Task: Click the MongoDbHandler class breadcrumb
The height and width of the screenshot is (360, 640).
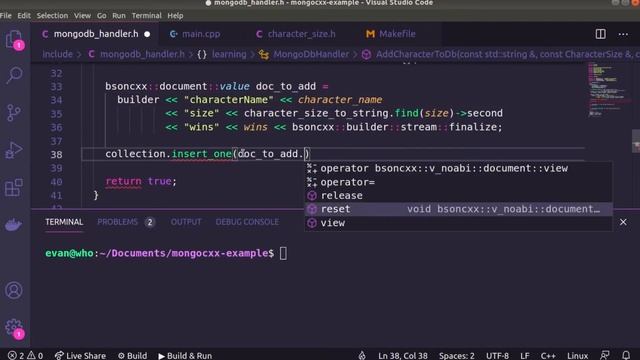Action: point(304,54)
